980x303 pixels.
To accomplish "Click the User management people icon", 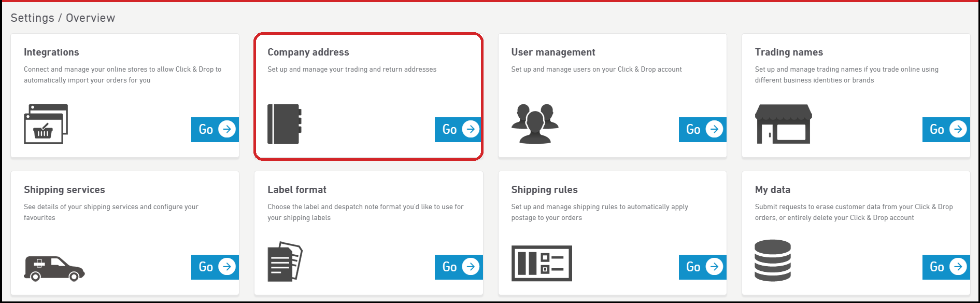I will [x=535, y=123].
